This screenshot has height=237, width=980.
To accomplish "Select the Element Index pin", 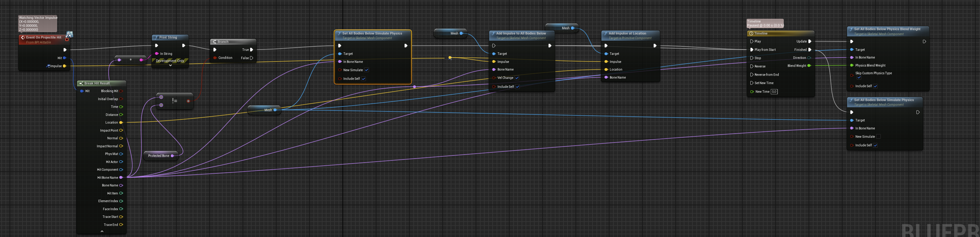I will pyautogui.click(x=121, y=201).
